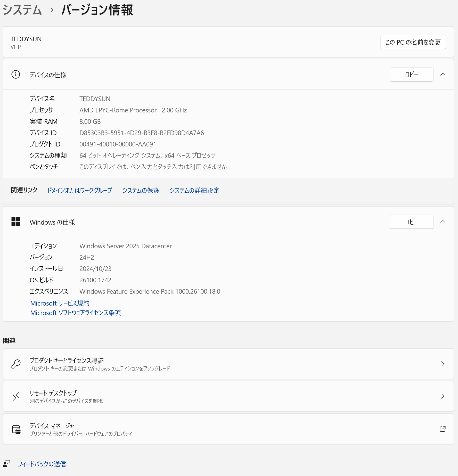
Task: Open the リモート デスクトップ settings card
Action: (x=228, y=396)
